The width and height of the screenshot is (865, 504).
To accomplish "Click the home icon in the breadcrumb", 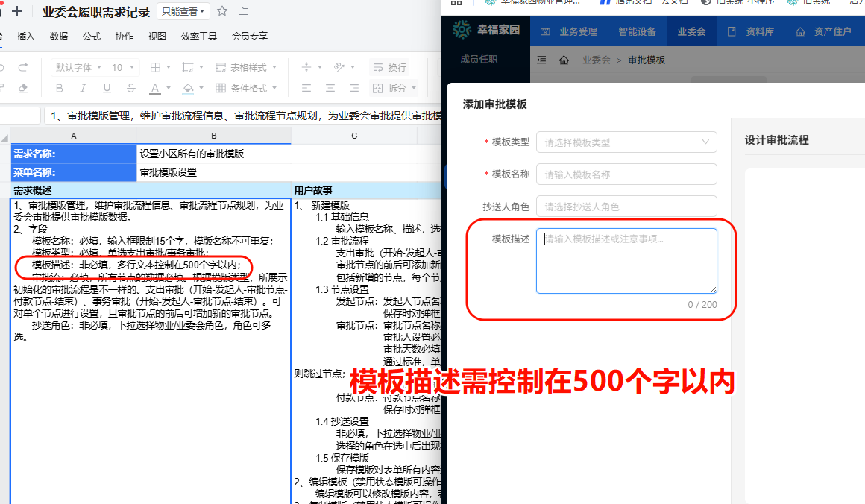I will (564, 60).
